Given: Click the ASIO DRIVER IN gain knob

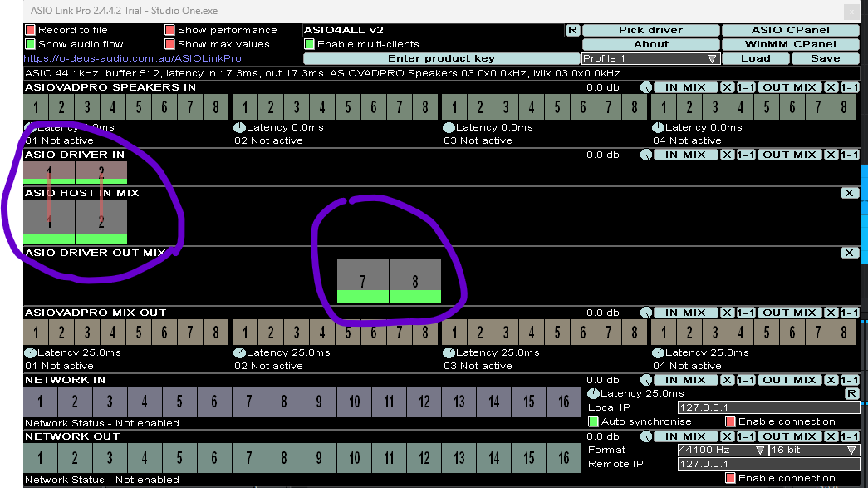Looking at the screenshot, I should point(646,155).
